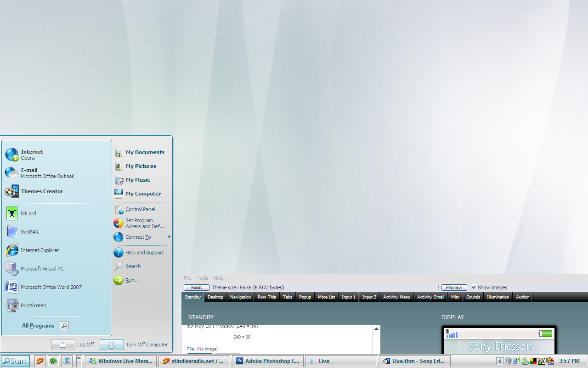Screen dimensions: 588x368
Task: Switch to Windows Live Messenger taskbar item
Action: (121, 361)
